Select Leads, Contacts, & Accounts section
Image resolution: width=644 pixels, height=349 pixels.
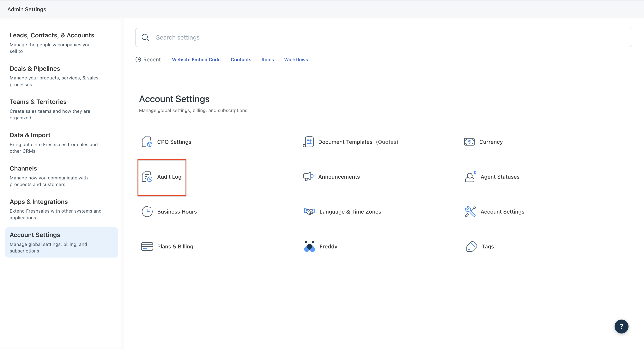point(52,35)
